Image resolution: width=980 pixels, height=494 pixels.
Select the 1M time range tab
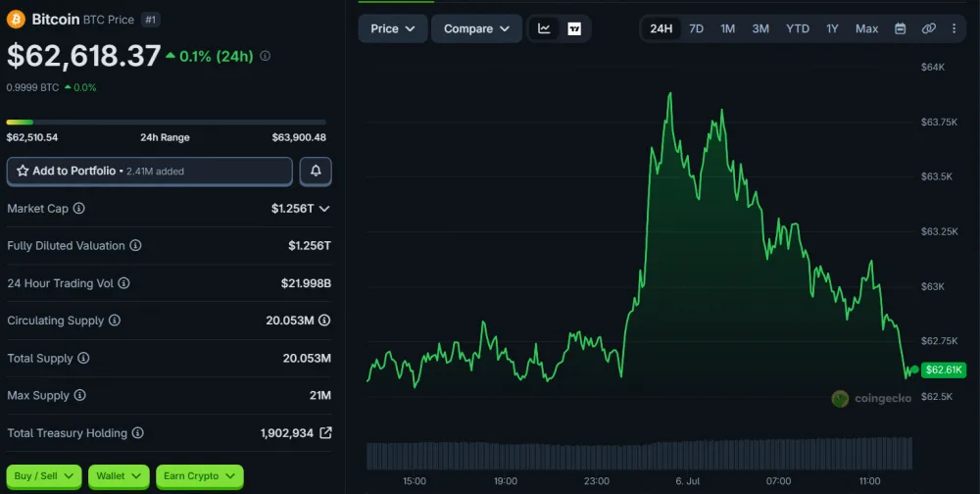click(x=727, y=28)
